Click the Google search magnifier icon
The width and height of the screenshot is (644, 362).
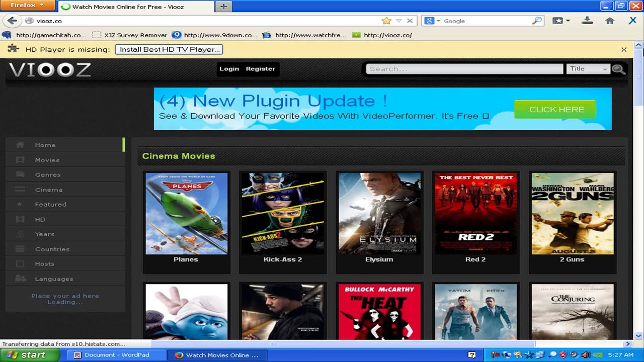(x=537, y=21)
